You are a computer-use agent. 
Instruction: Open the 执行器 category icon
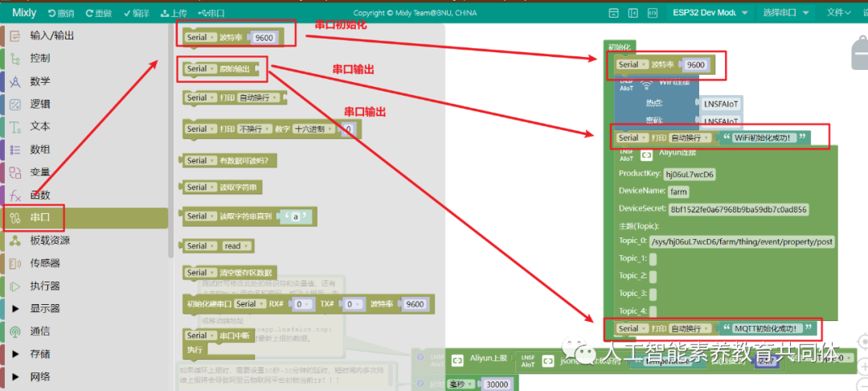15,286
